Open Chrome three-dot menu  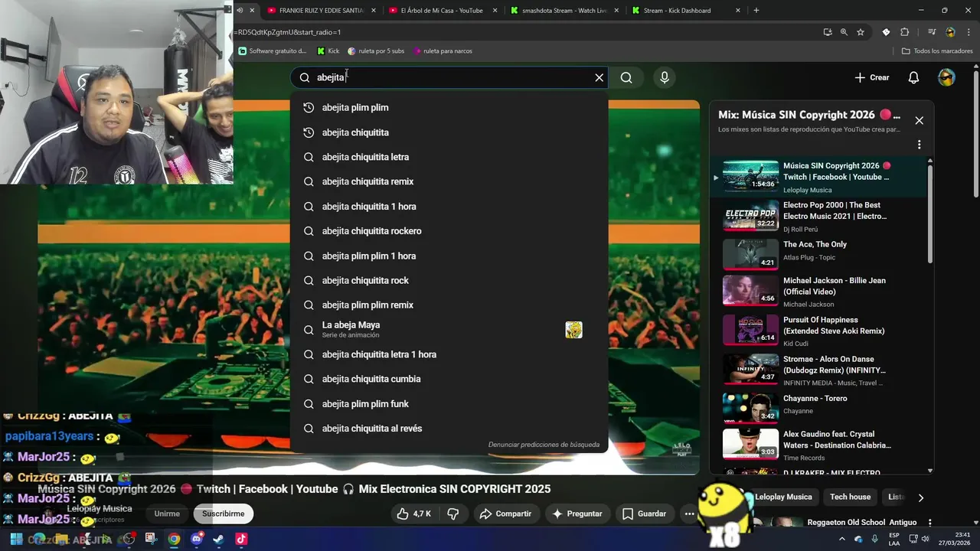pyautogui.click(x=968, y=32)
